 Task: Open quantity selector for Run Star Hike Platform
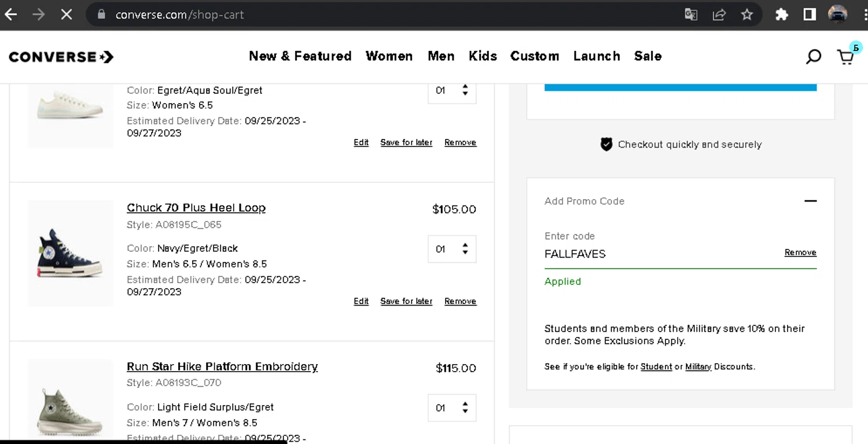(452, 408)
